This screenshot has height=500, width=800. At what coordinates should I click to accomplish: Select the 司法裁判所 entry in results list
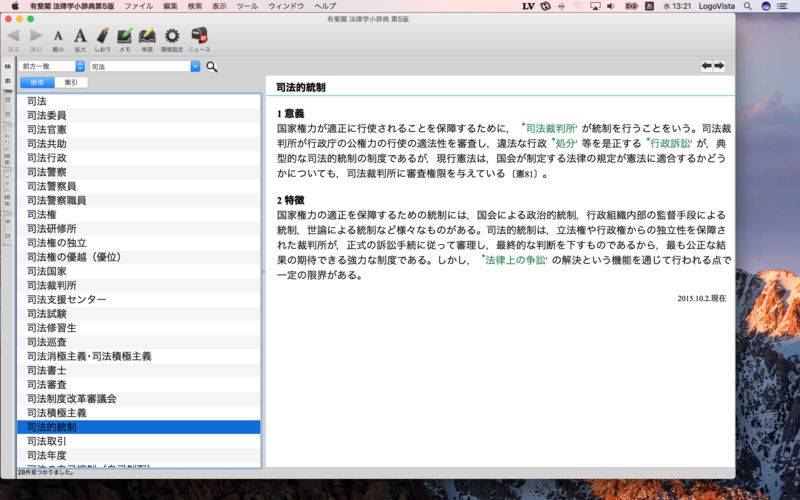pyautogui.click(x=139, y=285)
